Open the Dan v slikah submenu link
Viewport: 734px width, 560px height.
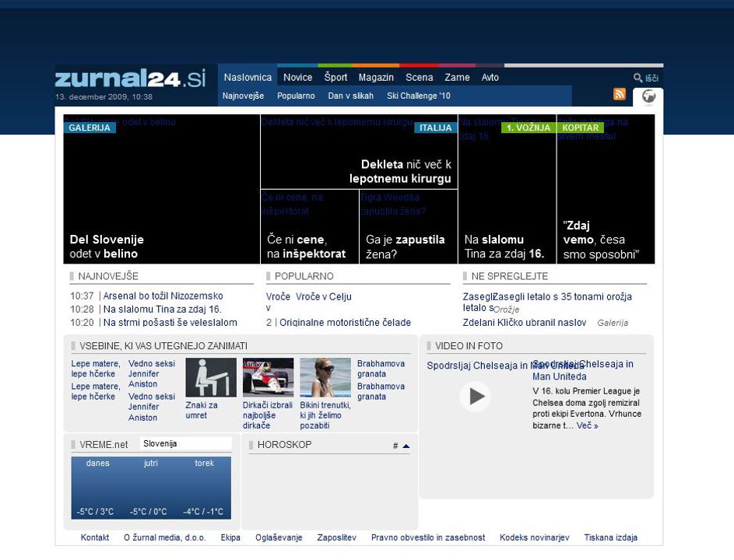tap(350, 96)
